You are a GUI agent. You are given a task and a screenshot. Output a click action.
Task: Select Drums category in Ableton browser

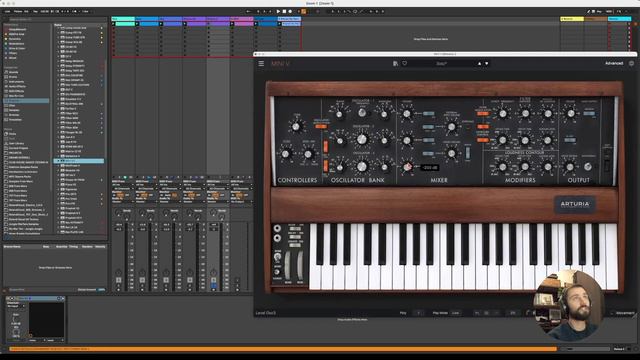13,77
